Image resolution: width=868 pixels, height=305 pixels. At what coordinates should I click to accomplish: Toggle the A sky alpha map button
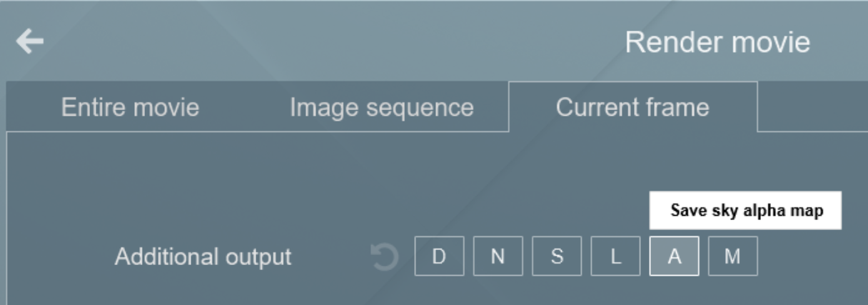(674, 256)
